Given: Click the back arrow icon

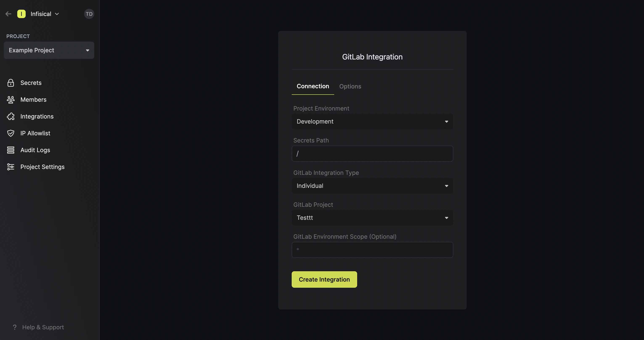Looking at the screenshot, I should (x=8, y=14).
